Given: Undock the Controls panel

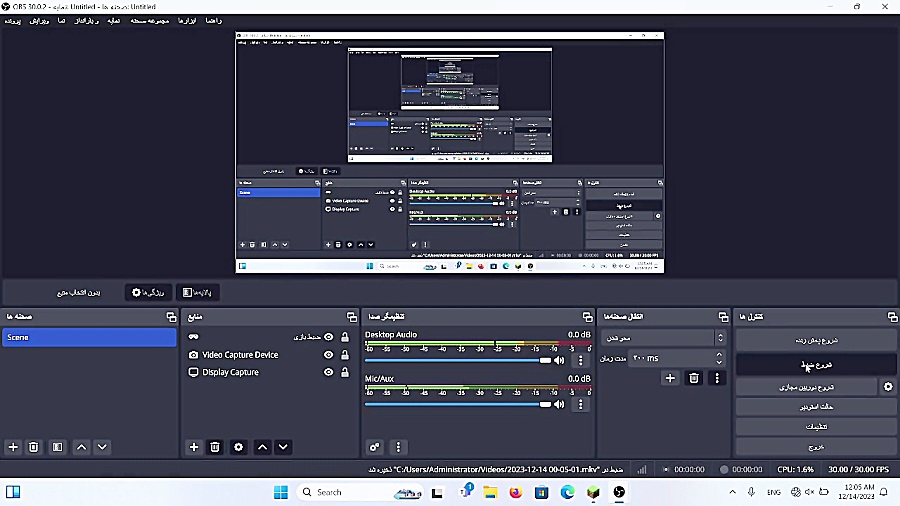Looking at the screenshot, I should pos(892,317).
